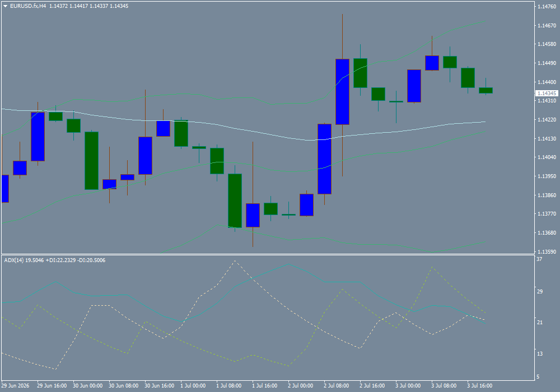Click the 1 Jul 16:00 time label
Viewport: 560px width, 392px height.
(x=265, y=386)
